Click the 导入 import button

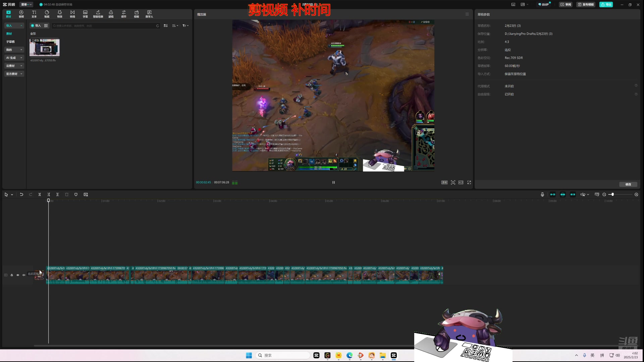tap(36, 25)
